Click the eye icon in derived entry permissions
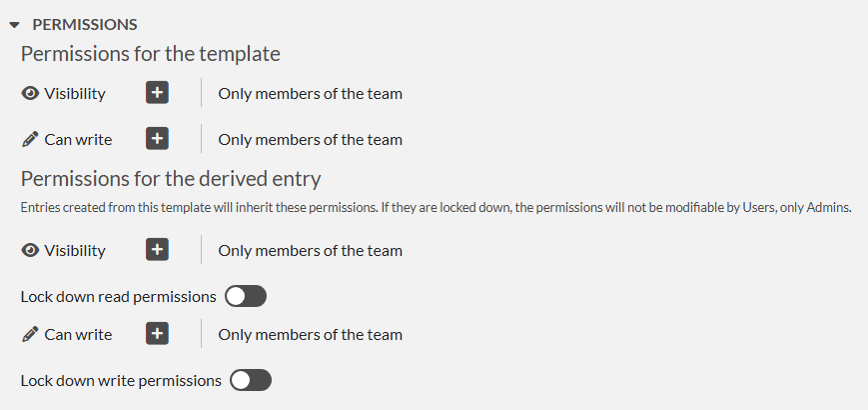Viewport: 868px width, 410px height. coord(30,251)
